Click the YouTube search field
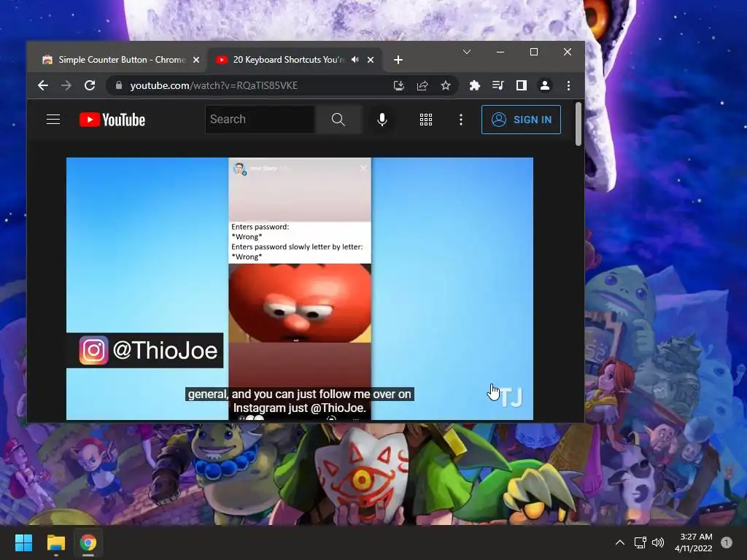Viewport: 747px width, 560px height. (x=260, y=119)
